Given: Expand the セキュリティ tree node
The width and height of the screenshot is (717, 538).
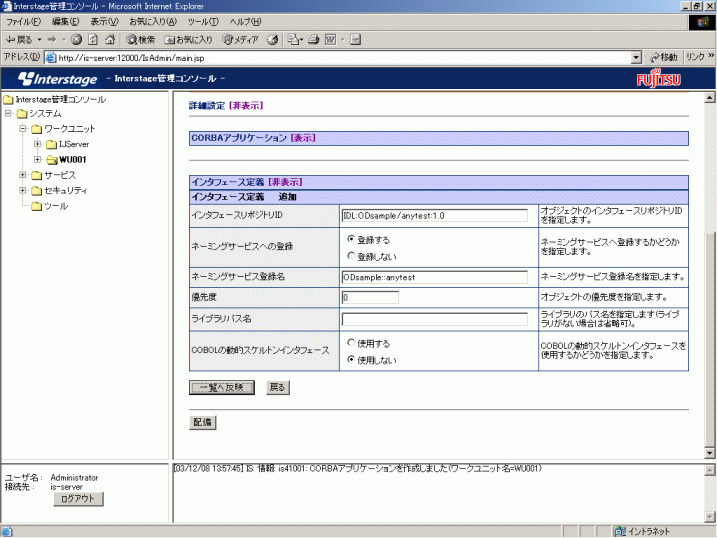Looking at the screenshot, I should 23,190.
